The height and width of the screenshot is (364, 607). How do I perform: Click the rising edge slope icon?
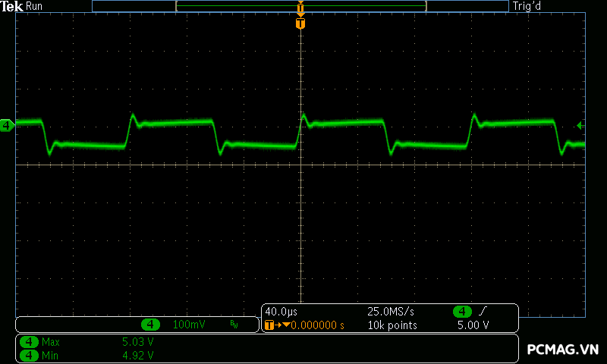click(x=483, y=312)
